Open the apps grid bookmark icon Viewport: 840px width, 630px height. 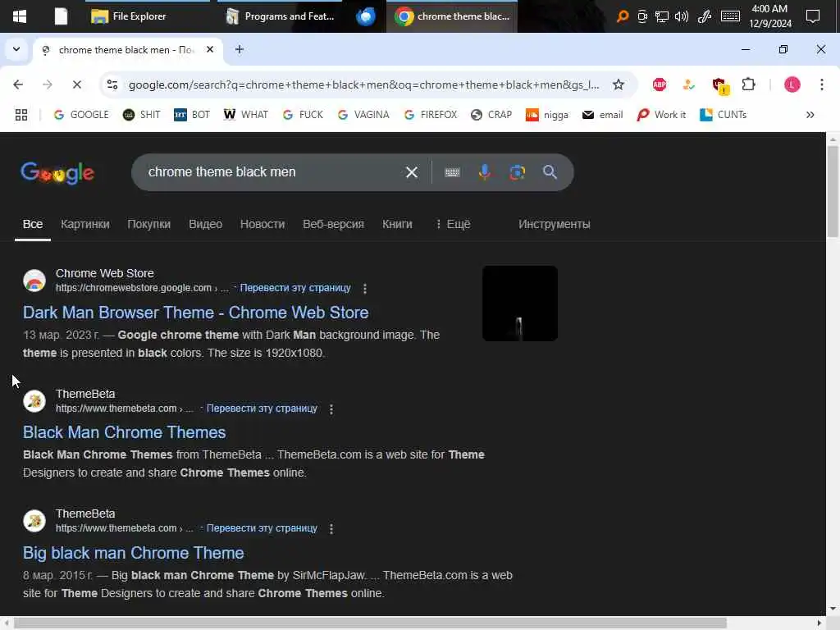[x=21, y=115]
